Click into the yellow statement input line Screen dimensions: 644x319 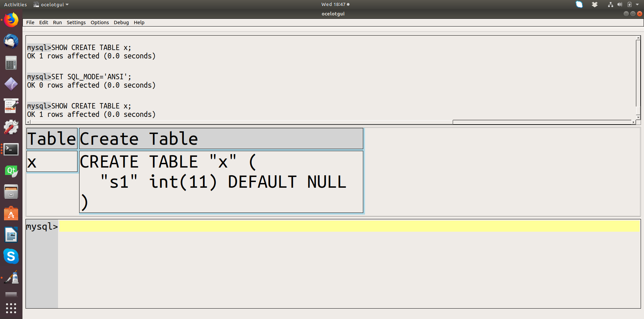coord(350,226)
